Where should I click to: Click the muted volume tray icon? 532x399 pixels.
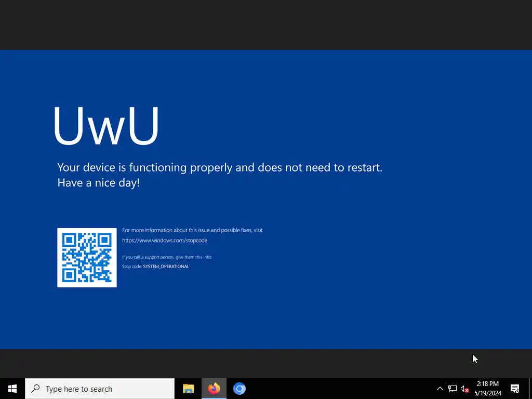point(464,389)
